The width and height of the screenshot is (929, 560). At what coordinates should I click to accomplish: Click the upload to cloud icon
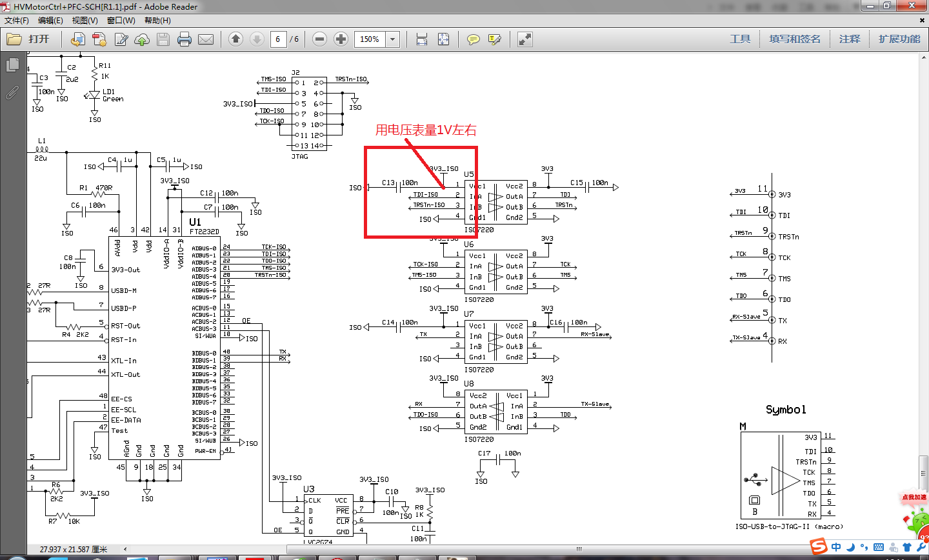tap(142, 39)
